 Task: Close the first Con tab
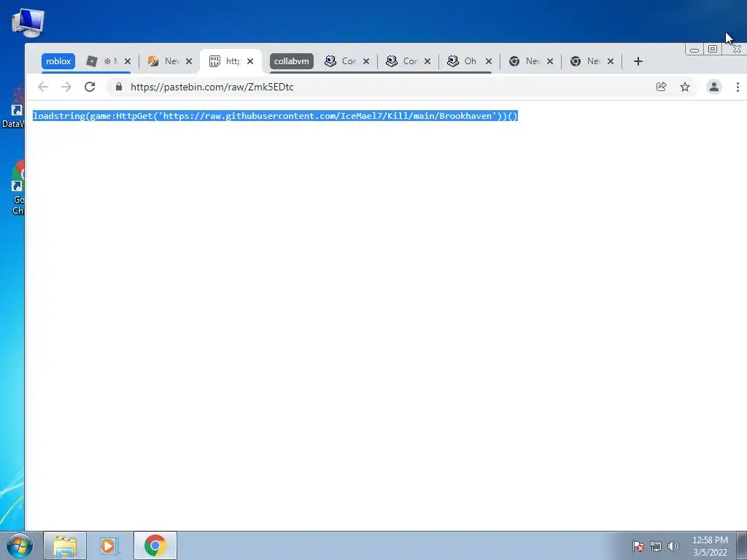pyautogui.click(x=366, y=61)
